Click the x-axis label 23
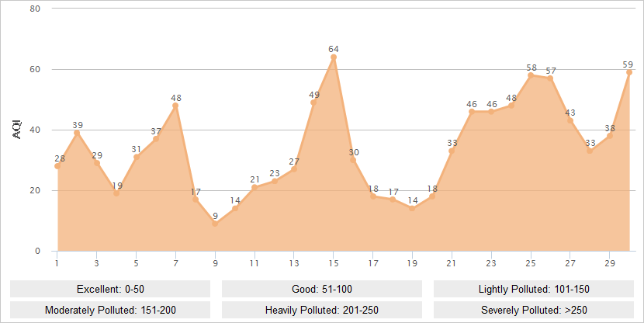Screen dimensions: 644x323 [x=491, y=263]
